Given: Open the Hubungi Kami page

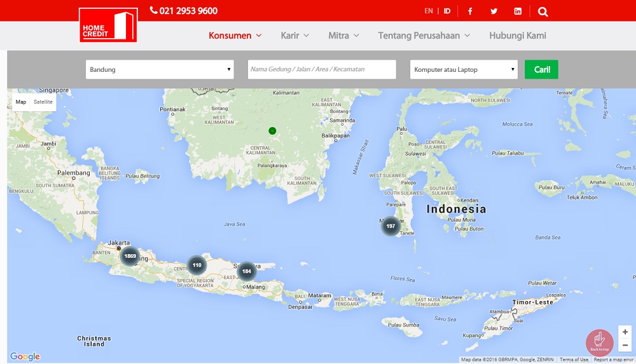Looking at the screenshot, I should (x=518, y=36).
